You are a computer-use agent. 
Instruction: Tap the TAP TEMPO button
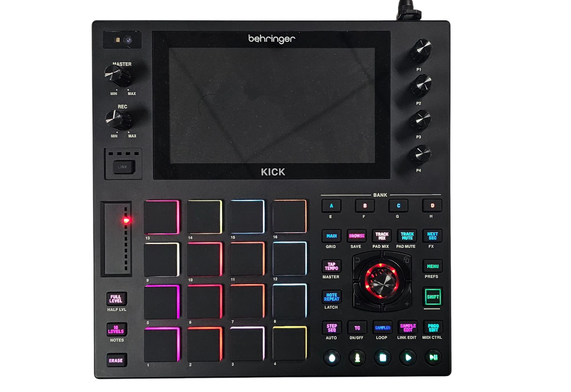tap(331, 266)
